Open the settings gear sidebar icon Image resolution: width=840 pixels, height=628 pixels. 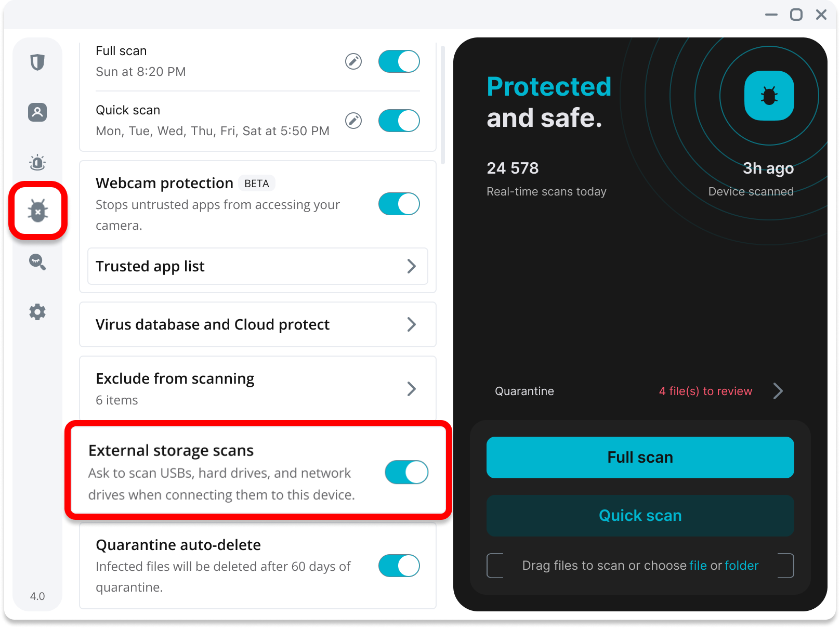coord(37,312)
